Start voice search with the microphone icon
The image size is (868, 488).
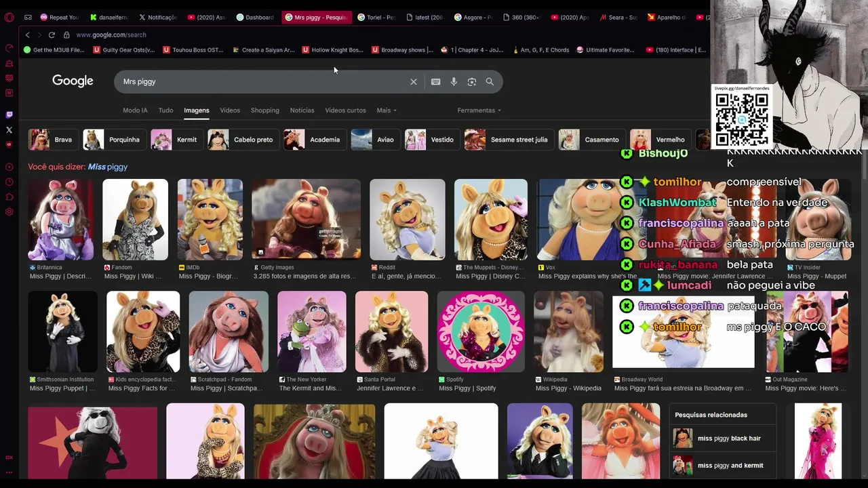(x=454, y=82)
